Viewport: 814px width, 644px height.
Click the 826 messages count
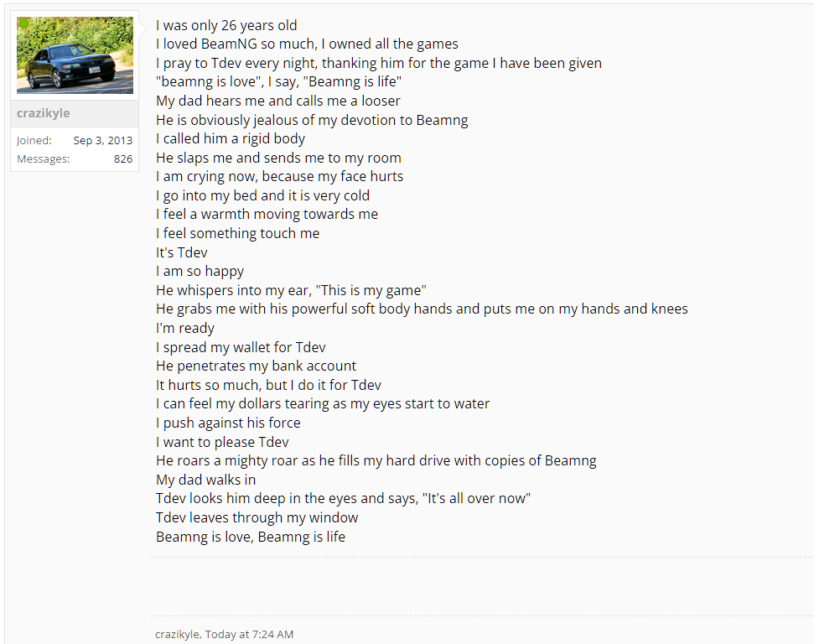[x=123, y=158]
